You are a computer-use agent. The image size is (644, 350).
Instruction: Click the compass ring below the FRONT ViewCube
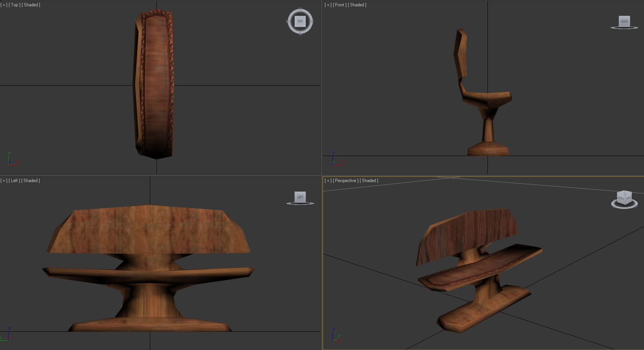[624, 28]
